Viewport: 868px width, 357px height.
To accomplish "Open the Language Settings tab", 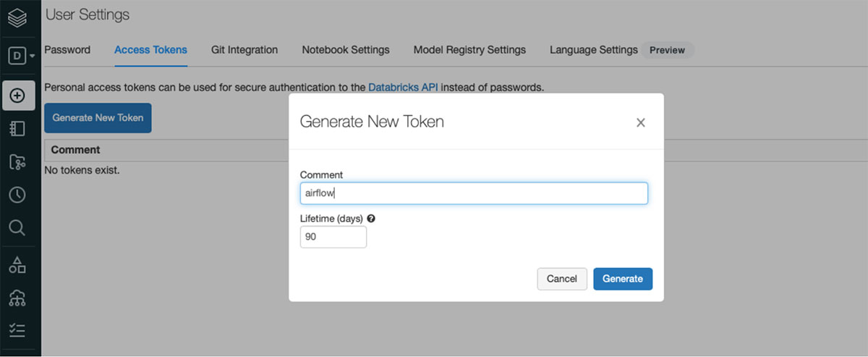I will 593,50.
